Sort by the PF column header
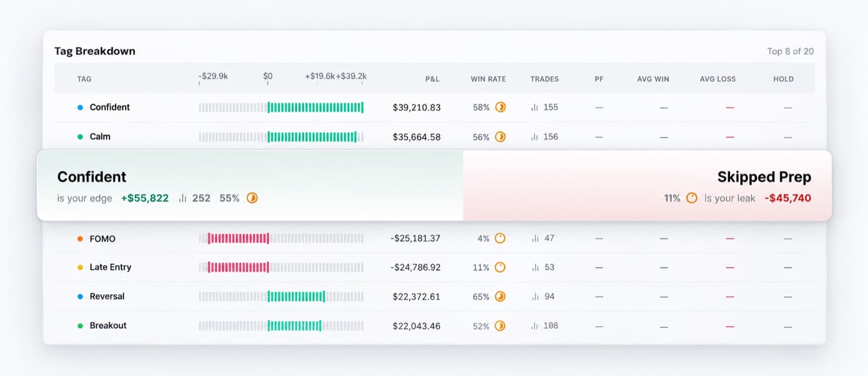The height and width of the screenshot is (376, 868). point(599,79)
